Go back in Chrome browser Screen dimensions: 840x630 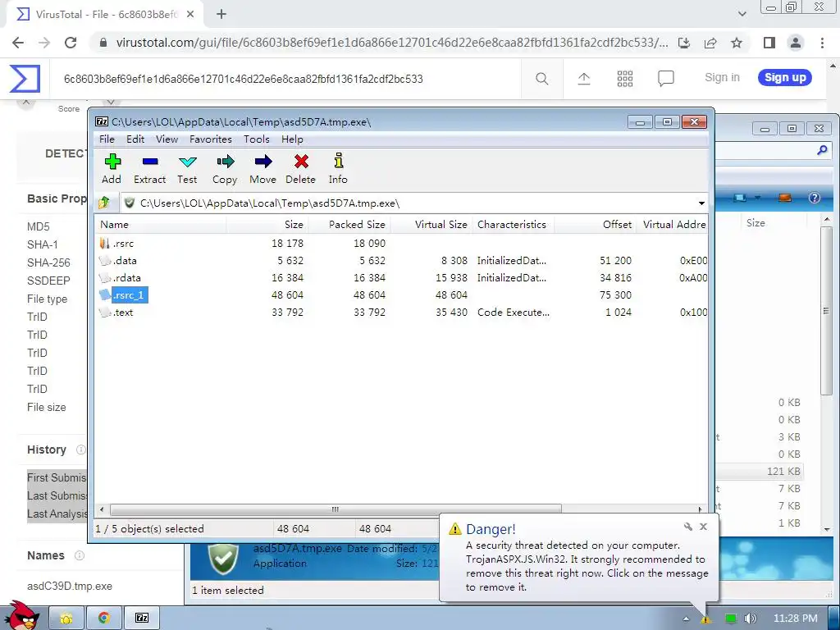tap(18, 43)
